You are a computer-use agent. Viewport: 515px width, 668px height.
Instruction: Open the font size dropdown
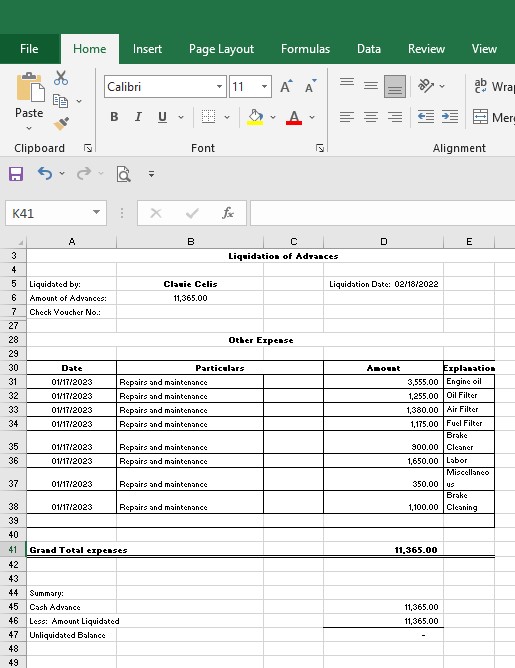tap(265, 86)
